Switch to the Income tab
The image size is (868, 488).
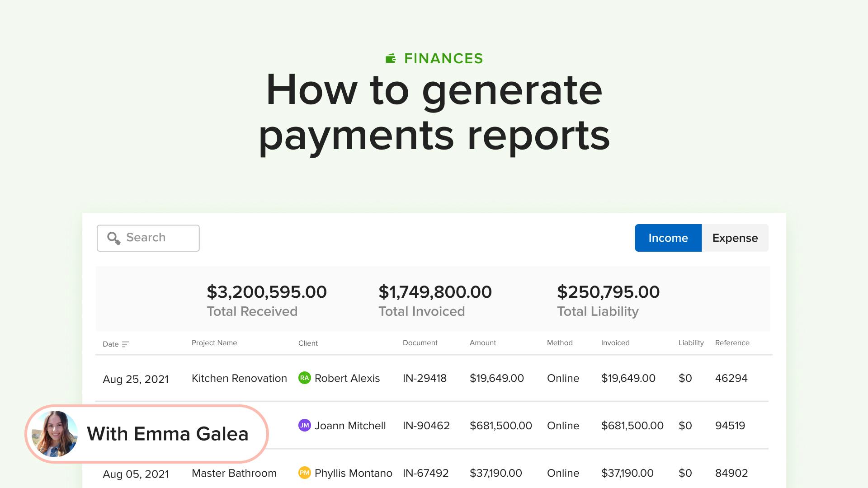(x=668, y=238)
